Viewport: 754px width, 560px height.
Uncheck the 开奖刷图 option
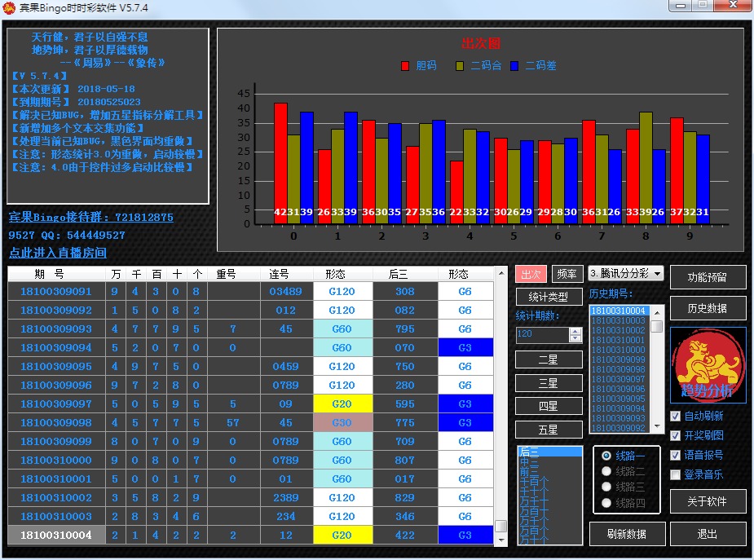point(675,436)
